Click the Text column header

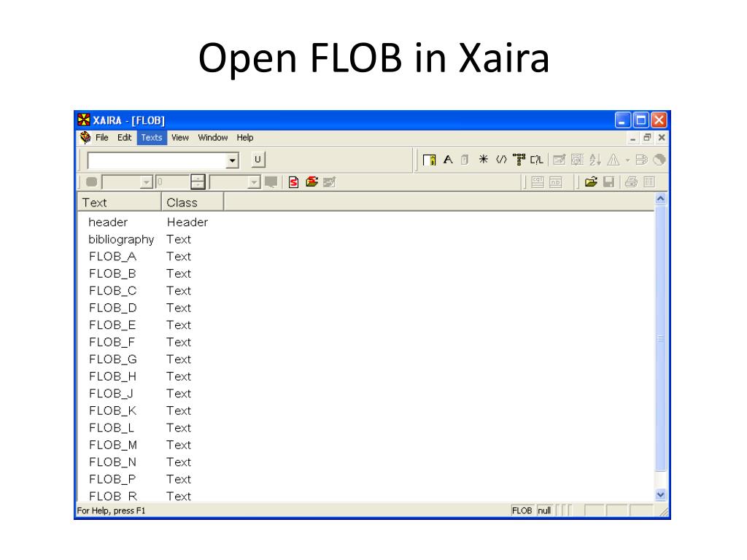[x=119, y=203]
